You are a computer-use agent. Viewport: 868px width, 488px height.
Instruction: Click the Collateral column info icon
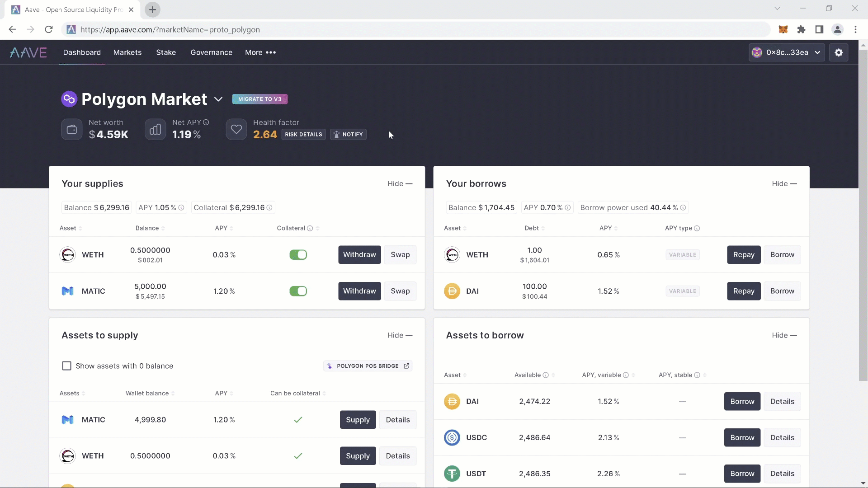click(310, 228)
